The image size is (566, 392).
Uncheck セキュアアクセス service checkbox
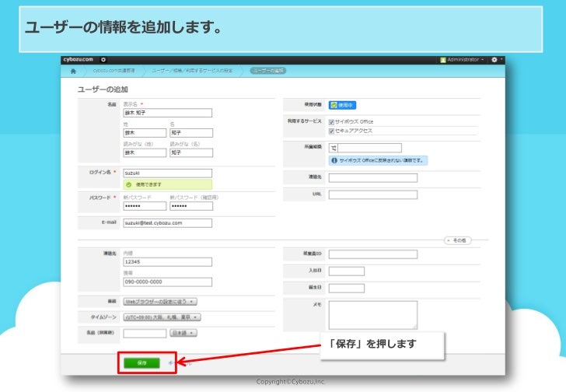331,131
